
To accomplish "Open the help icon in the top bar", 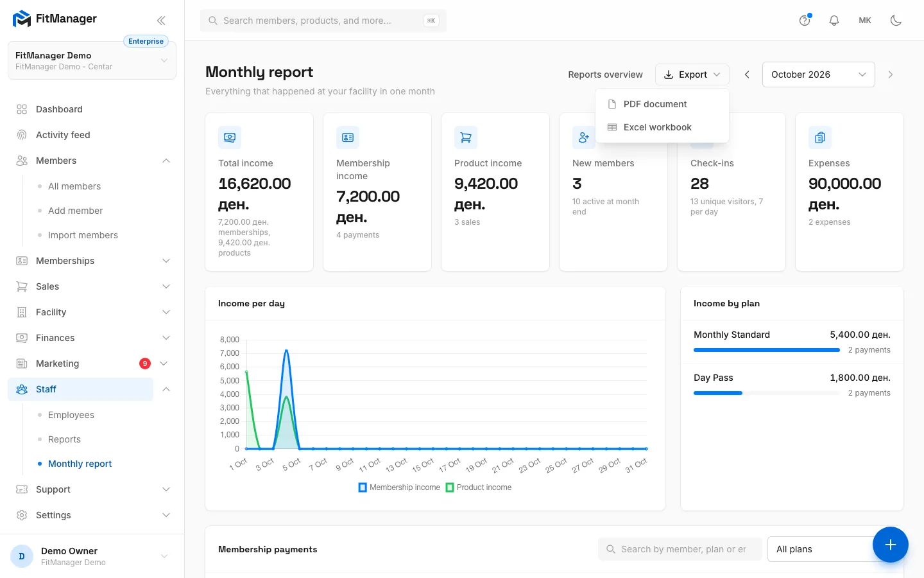I will pyautogui.click(x=805, y=21).
